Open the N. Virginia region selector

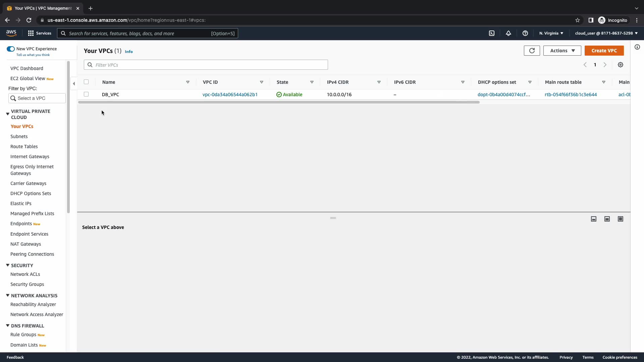coord(551,33)
